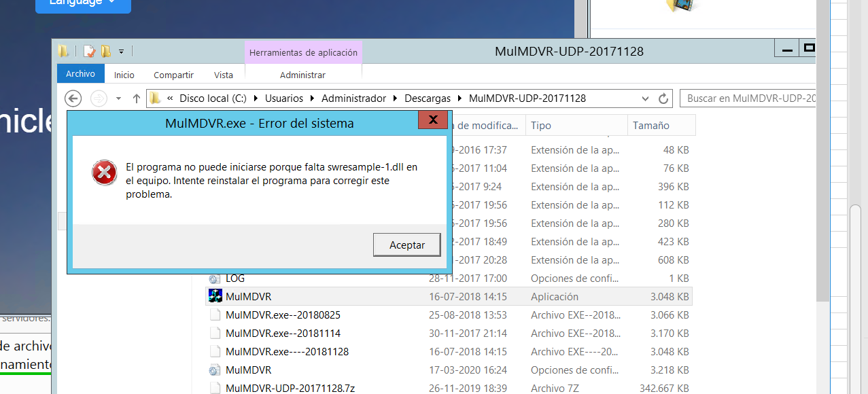
Task: Navigate to Disco local (C:) in the address bar
Action: point(213,98)
